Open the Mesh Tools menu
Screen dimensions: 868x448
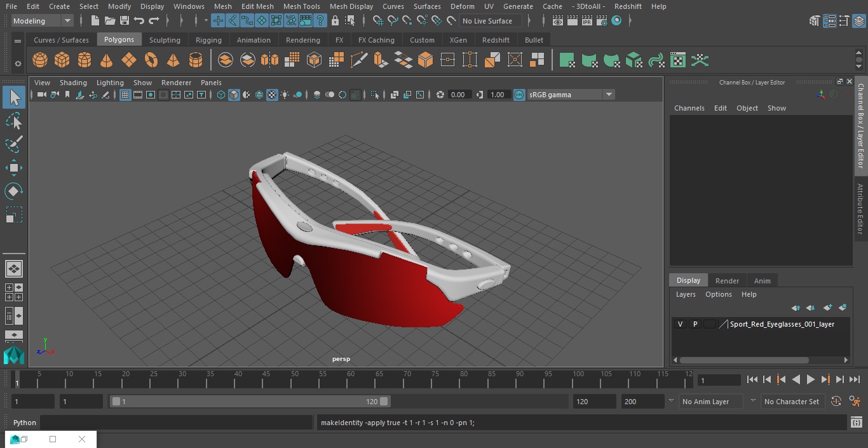pyautogui.click(x=301, y=6)
